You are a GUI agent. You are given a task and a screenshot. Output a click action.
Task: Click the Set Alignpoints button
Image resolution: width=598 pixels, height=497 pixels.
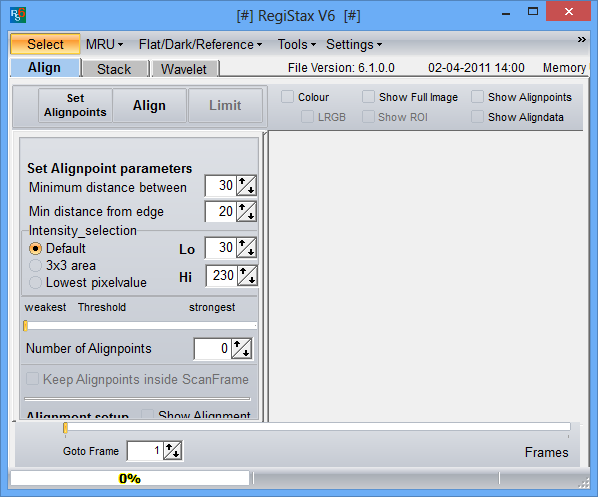point(75,105)
